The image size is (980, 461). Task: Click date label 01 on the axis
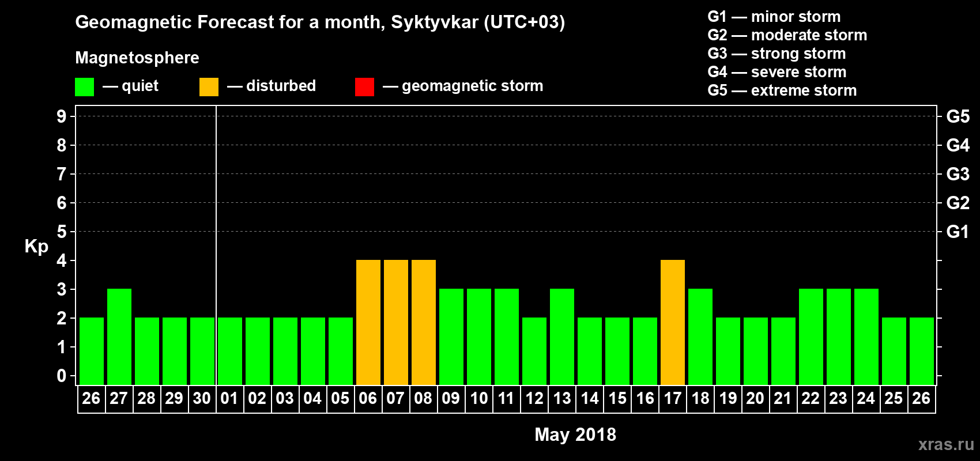(229, 398)
